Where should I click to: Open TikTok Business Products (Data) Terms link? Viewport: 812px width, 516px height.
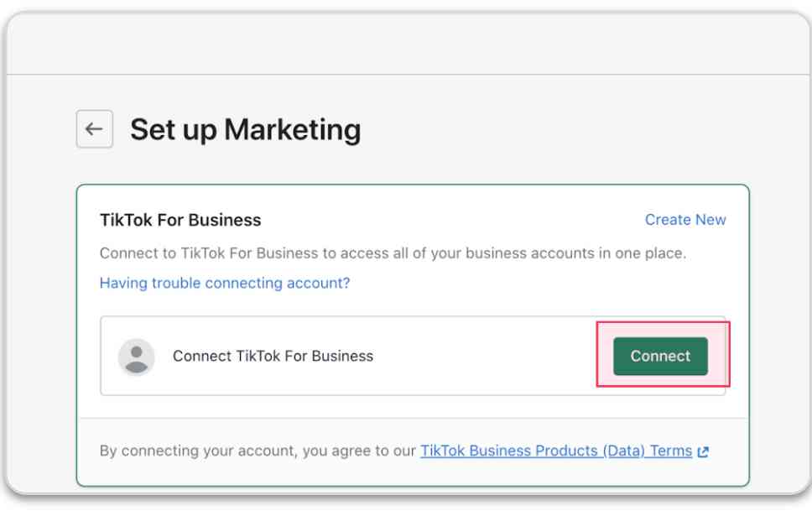click(x=556, y=451)
